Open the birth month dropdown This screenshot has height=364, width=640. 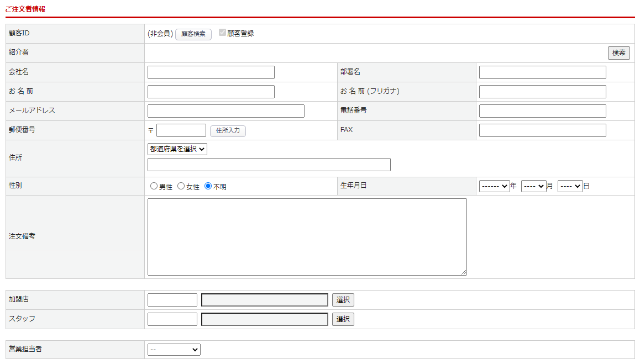click(x=533, y=187)
